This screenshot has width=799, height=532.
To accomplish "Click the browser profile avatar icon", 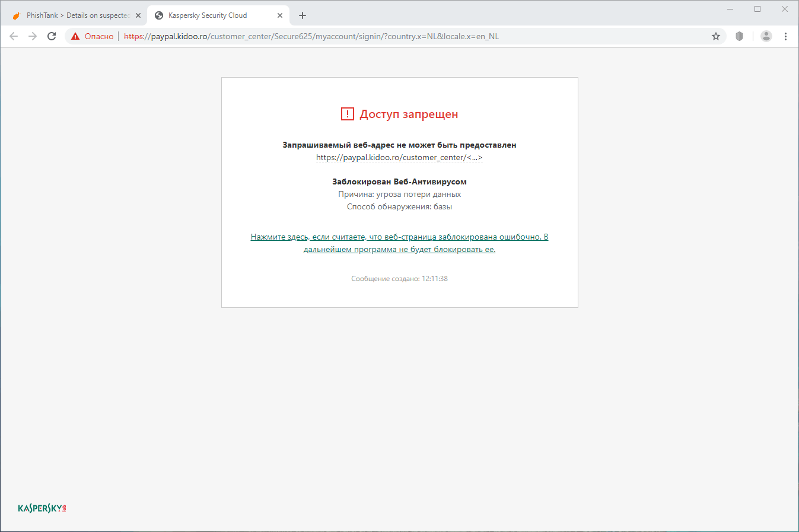I will pos(766,36).
